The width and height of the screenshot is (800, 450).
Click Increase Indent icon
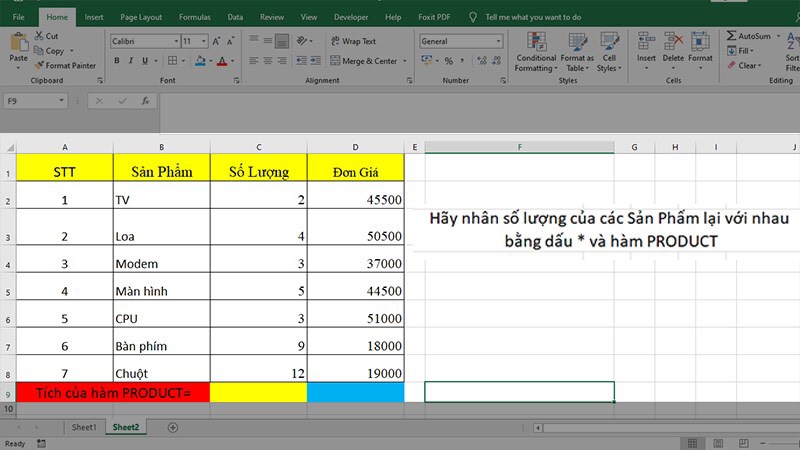[316, 61]
